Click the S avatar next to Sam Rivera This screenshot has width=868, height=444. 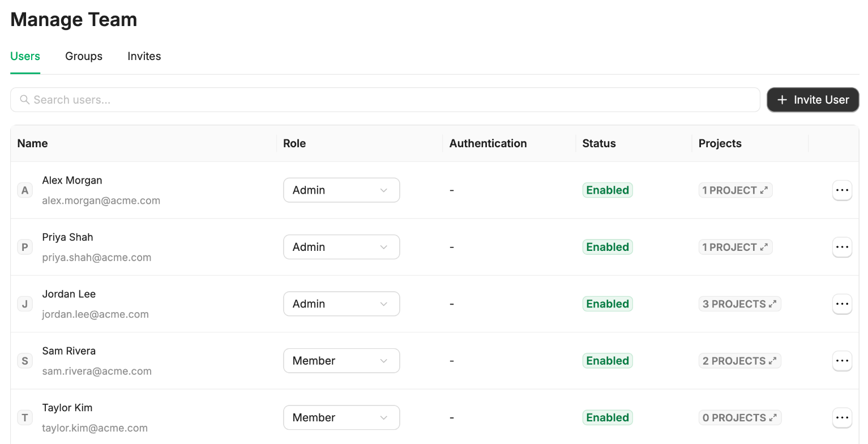[x=25, y=361]
